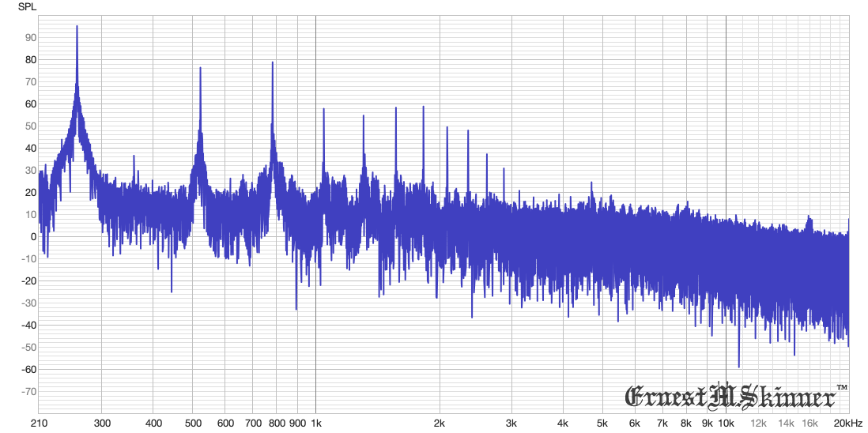Click the 9k frequency axis label
The width and height of the screenshot is (868, 433).
tap(708, 423)
